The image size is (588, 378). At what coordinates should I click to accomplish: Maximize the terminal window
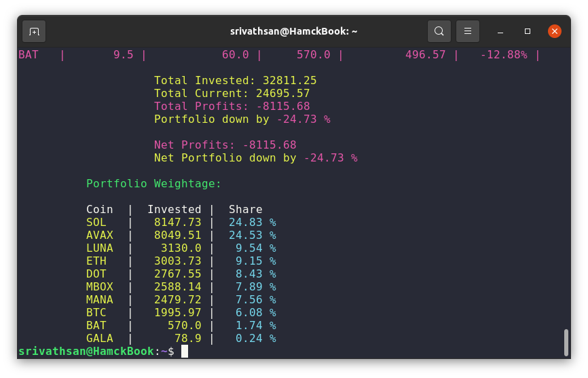tap(528, 31)
